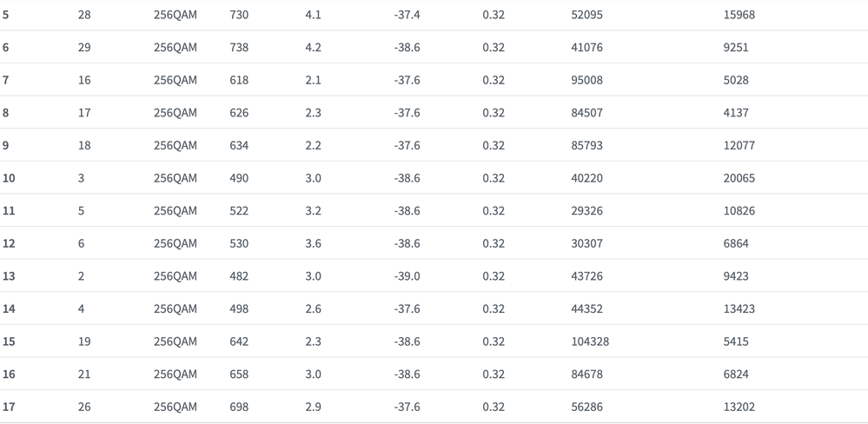868x424 pixels.
Task: Click the correctables value 56286
Action: 586,407
